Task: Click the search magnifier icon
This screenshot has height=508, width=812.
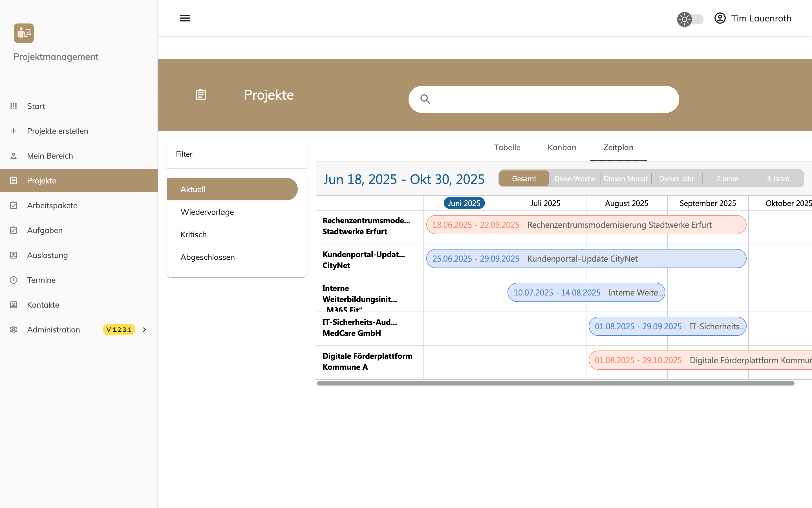Action: point(425,99)
